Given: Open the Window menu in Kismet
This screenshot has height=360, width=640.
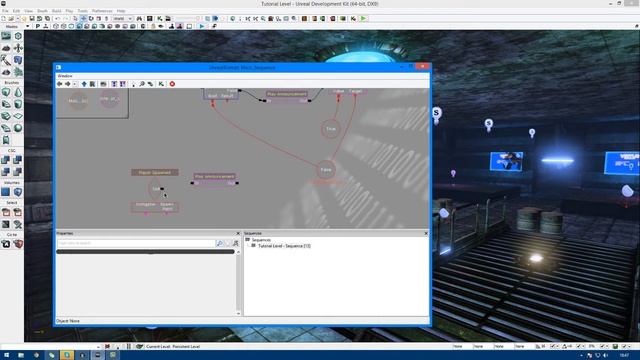Looking at the screenshot, I should 65,76.
